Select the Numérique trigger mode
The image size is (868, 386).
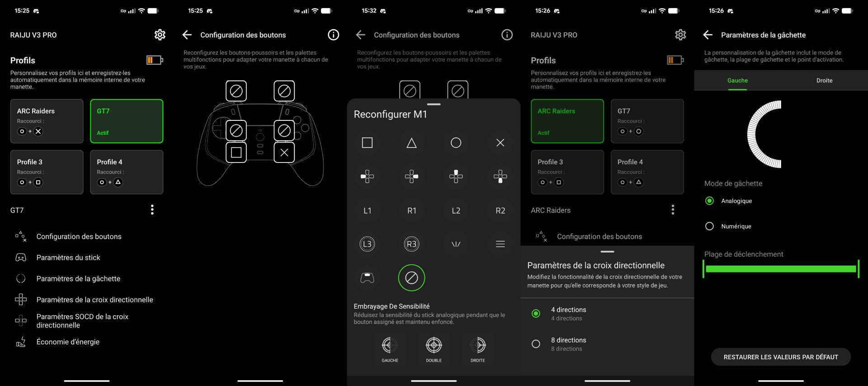710,226
